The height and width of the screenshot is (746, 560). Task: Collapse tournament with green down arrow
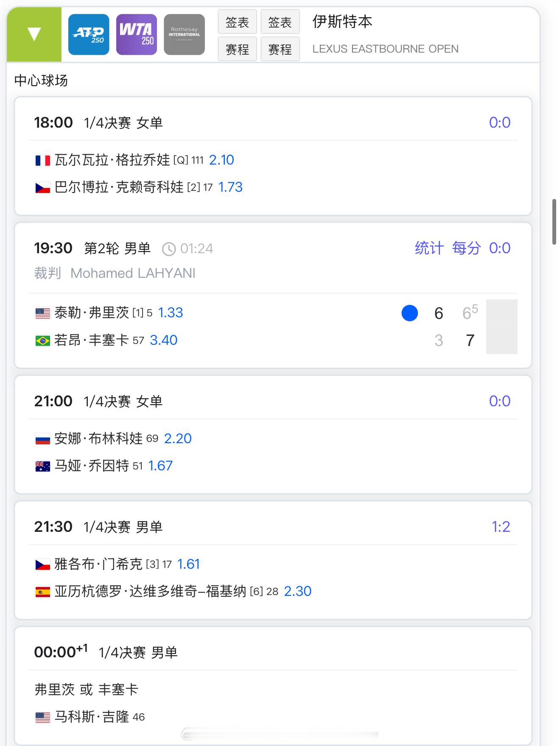point(34,34)
